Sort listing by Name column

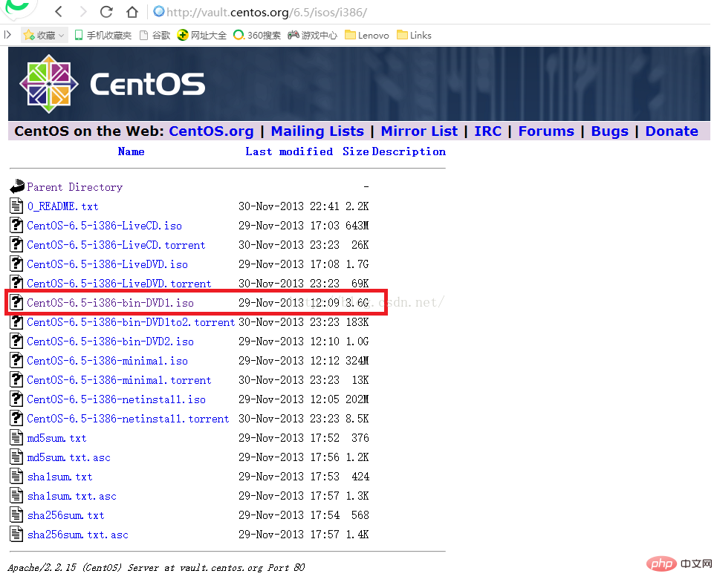131,151
